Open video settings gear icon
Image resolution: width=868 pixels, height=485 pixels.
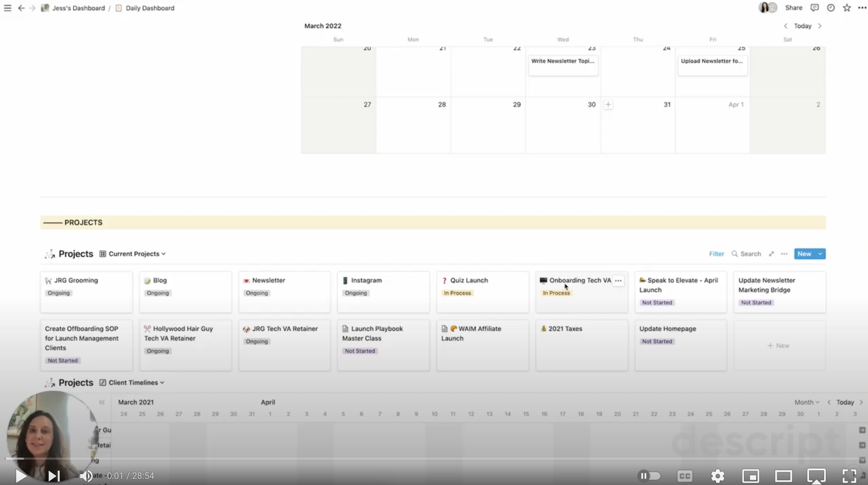(x=718, y=476)
